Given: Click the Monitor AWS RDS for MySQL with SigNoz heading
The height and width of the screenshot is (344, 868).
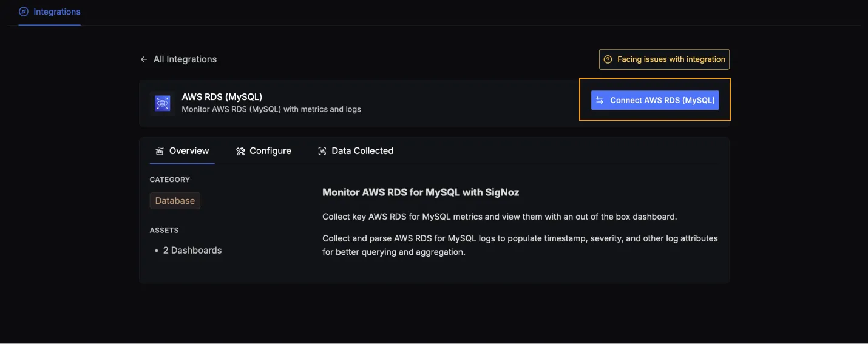Looking at the screenshot, I should 421,192.
